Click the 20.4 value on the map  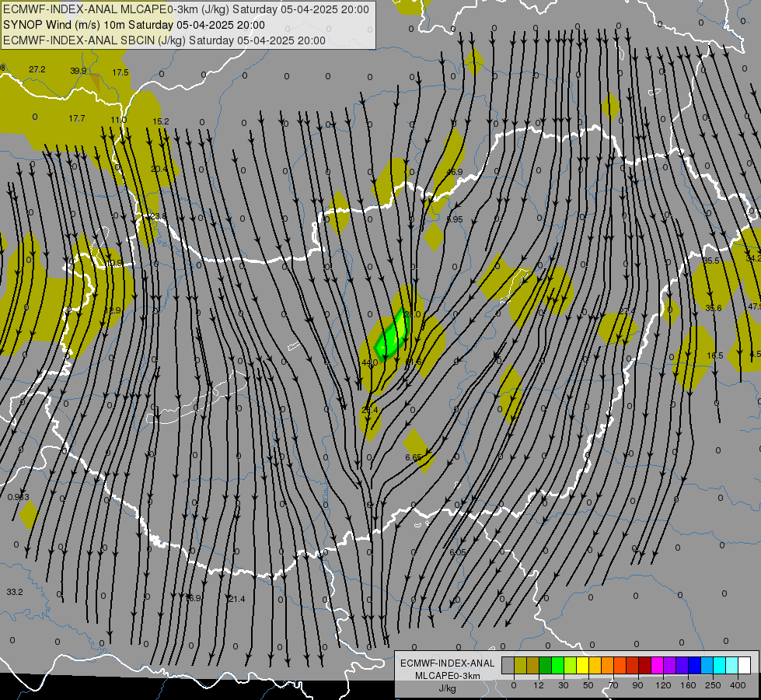pyautogui.click(x=159, y=169)
